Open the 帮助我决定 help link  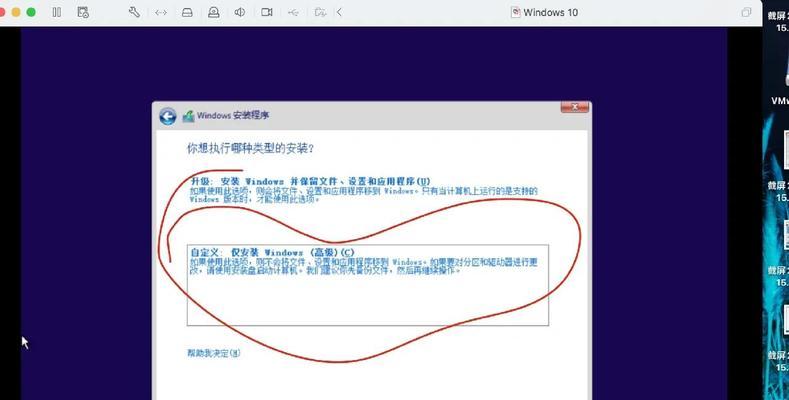(x=214, y=353)
